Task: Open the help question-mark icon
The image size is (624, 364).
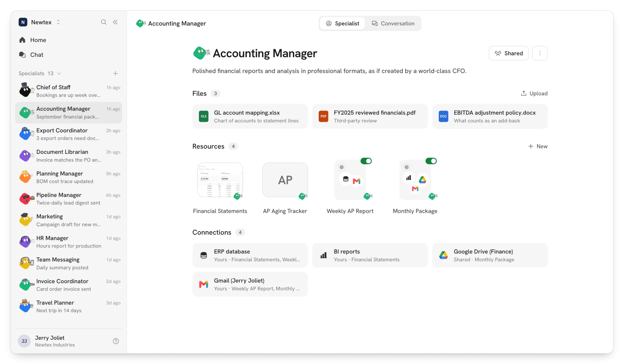Action: tap(116, 341)
